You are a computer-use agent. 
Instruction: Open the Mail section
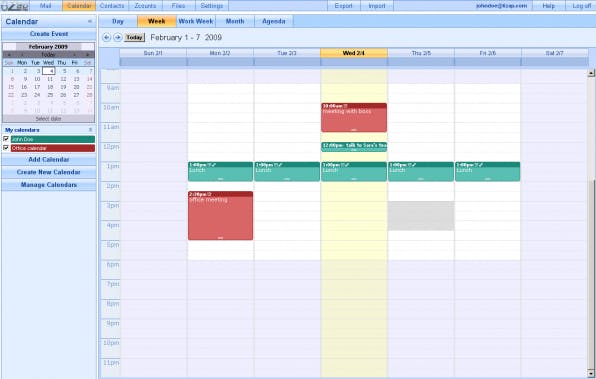[46, 6]
